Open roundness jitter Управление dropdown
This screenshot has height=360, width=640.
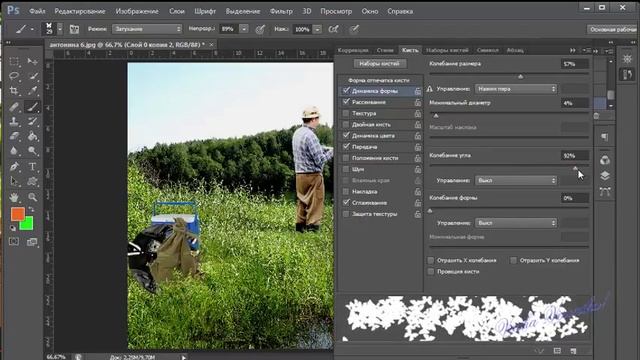click(516, 223)
